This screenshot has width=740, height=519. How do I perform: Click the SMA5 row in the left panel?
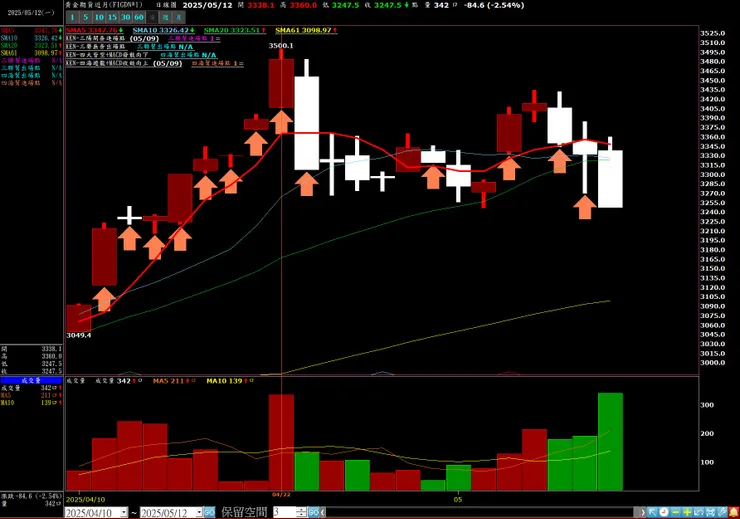[31, 31]
